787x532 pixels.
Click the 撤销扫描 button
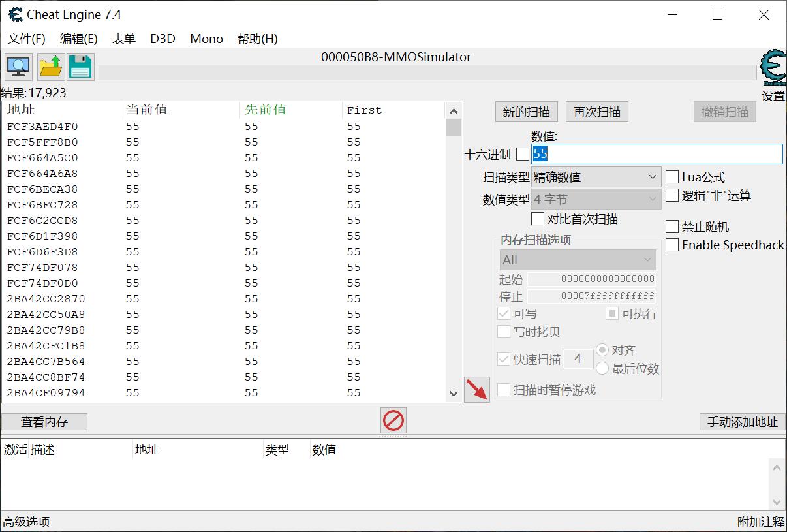click(724, 112)
